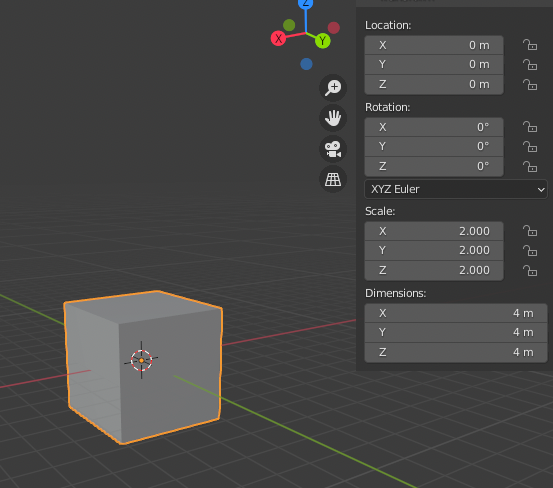
Task: Click the Dimensions Y field showing 4 m
Action: 456,333
